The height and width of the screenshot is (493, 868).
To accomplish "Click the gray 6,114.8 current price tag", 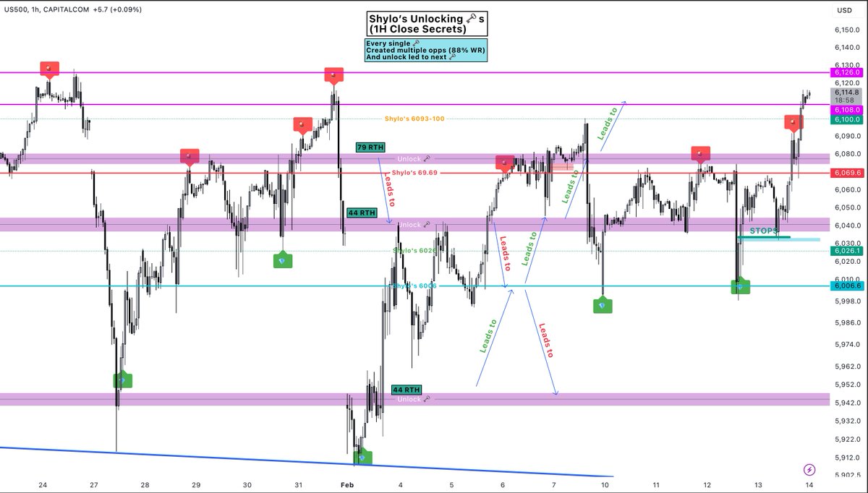I will pyautogui.click(x=846, y=93).
